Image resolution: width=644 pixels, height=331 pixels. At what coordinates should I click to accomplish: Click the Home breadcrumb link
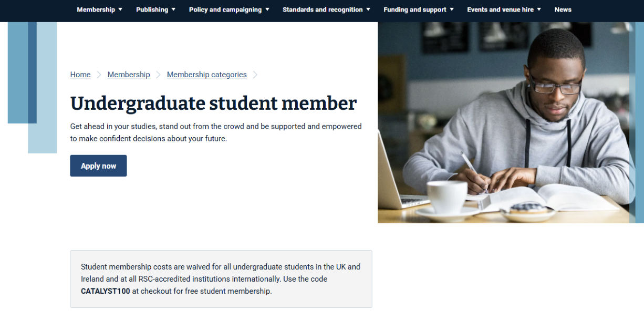point(80,75)
